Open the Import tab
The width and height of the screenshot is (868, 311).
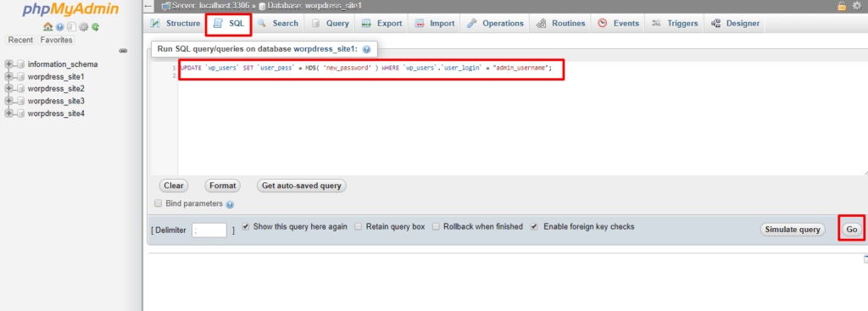point(435,23)
